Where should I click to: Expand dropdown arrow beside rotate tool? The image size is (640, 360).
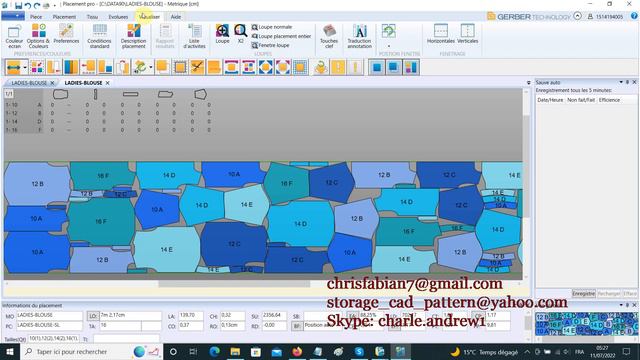(x=151, y=67)
